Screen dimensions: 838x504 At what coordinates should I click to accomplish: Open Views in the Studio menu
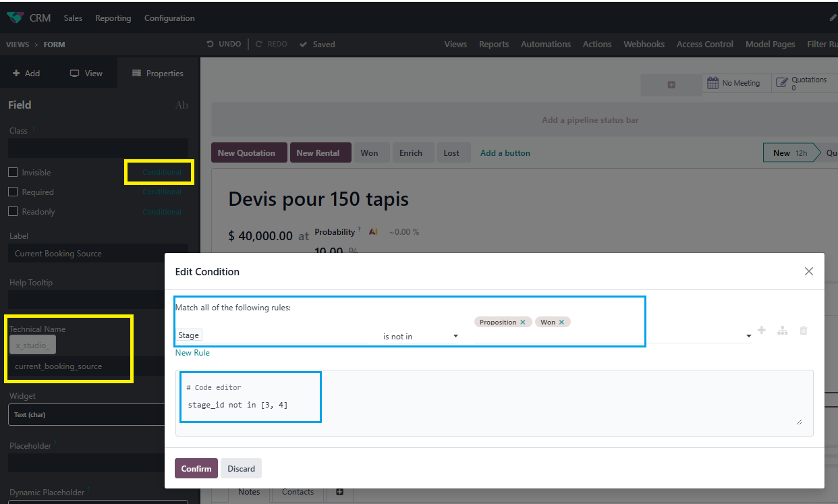coord(455,44)
